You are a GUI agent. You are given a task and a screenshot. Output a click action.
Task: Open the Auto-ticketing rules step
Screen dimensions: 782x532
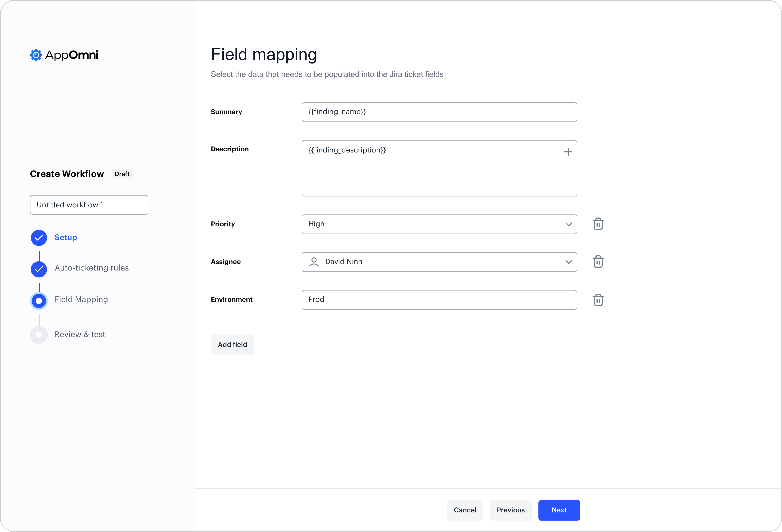coord(92,268)
